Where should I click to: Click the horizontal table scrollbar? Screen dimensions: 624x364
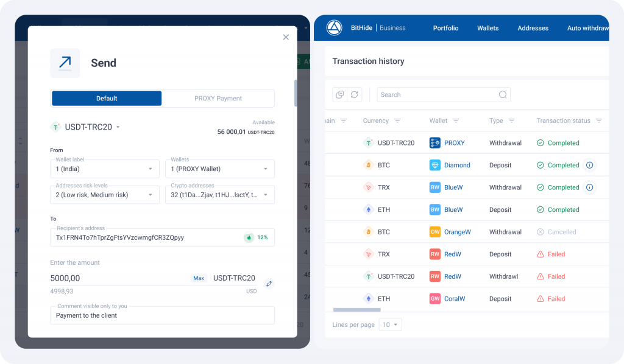click(x=356, y=310)
